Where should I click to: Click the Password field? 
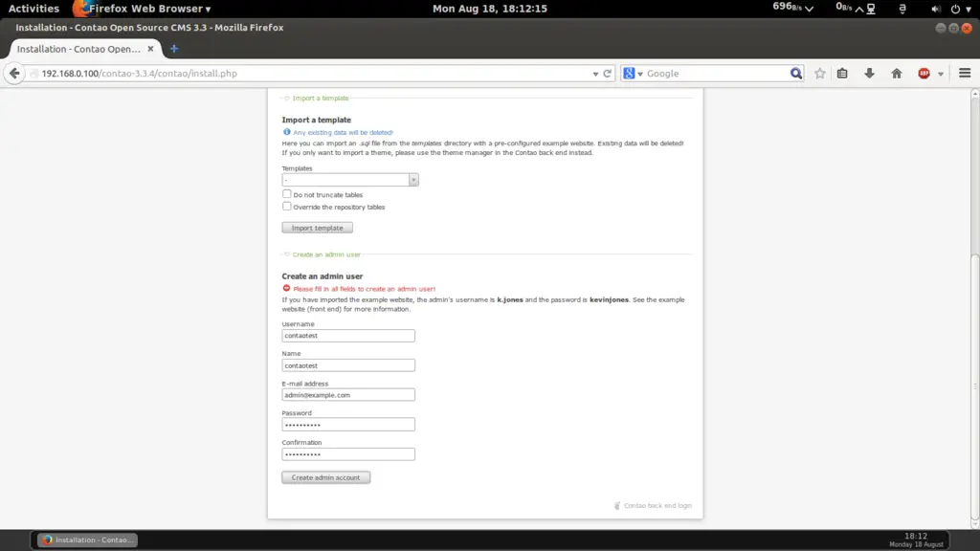[x=348, y=425]
